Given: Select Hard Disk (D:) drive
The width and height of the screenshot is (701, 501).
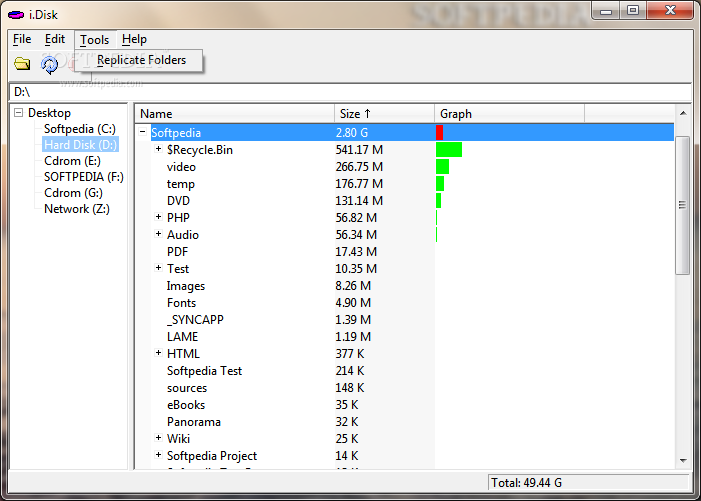Looking at the screenshot, I should point(80,145).
